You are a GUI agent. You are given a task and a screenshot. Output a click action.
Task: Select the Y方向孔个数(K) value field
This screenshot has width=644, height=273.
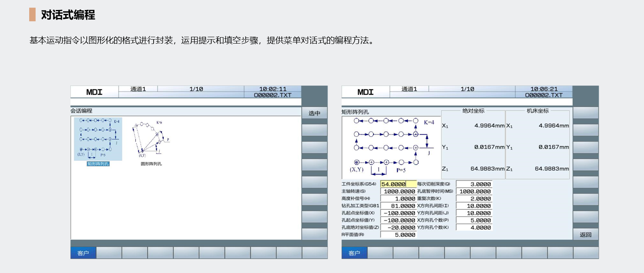(474, 227)
